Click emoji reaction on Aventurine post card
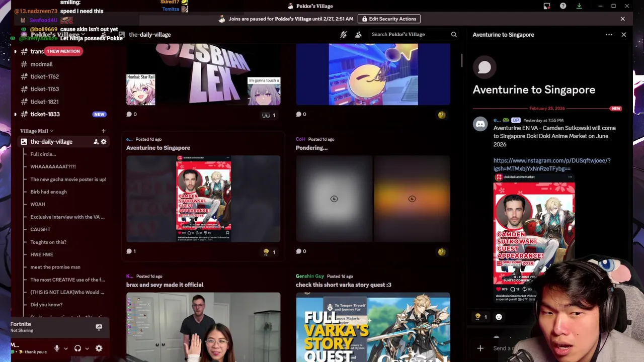 click(269, 252)
